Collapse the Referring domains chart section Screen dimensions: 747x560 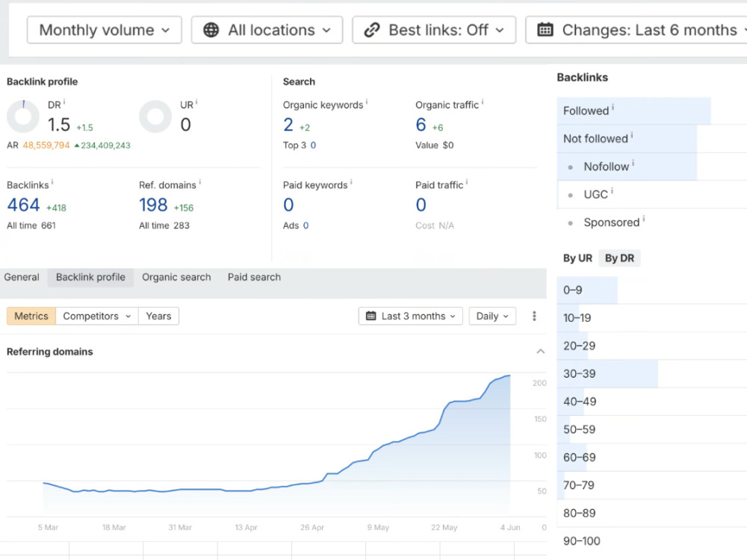coord(540,352)
